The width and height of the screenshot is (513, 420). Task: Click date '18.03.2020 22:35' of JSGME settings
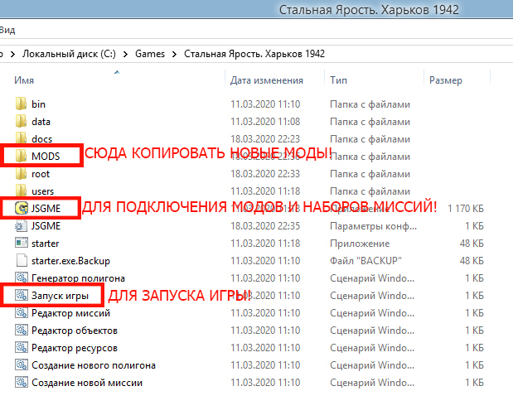[x=265, y=226]
